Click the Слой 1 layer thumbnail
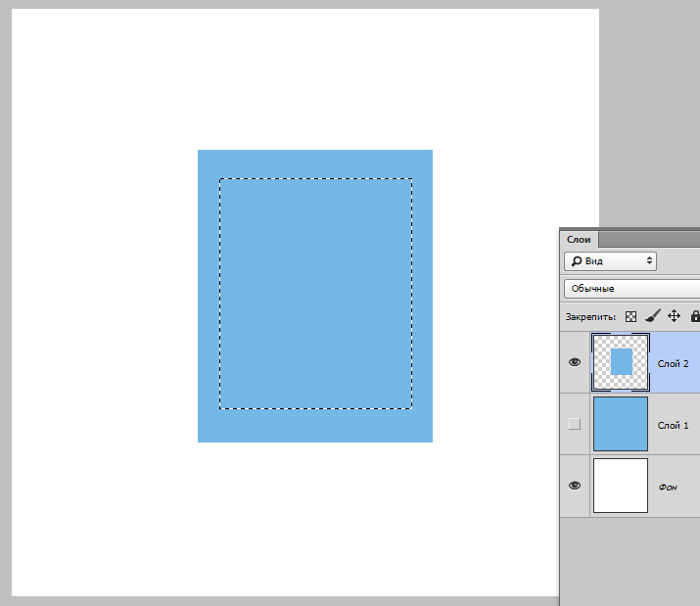Image resolution: width=700 pixels, height=606 pixels. pyautogui.click(x=621, y=424)
